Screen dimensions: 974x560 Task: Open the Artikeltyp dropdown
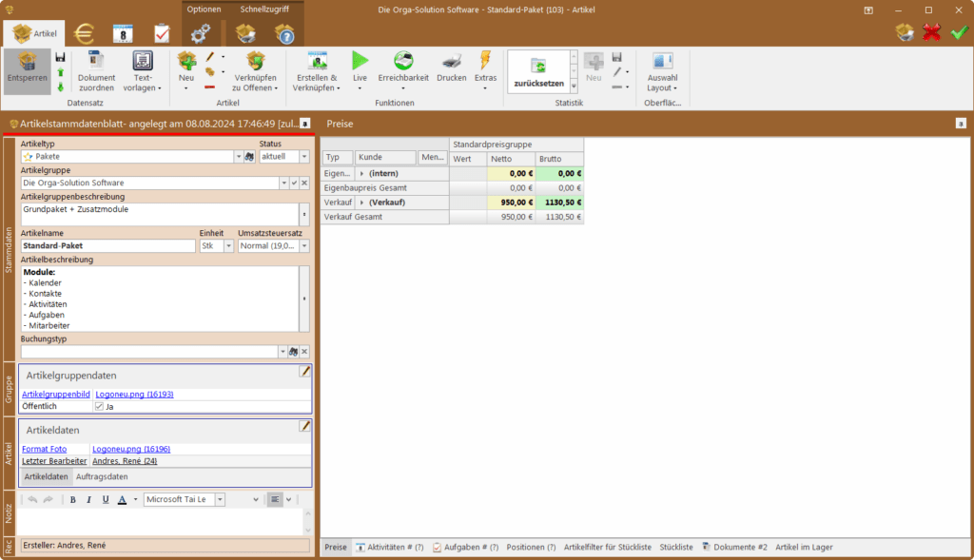(239, 157)
